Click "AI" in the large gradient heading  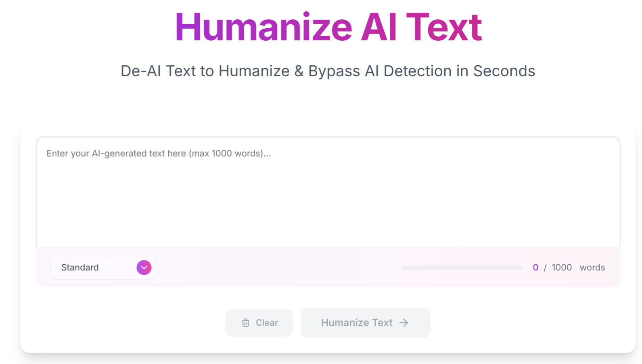pos(379,27)
